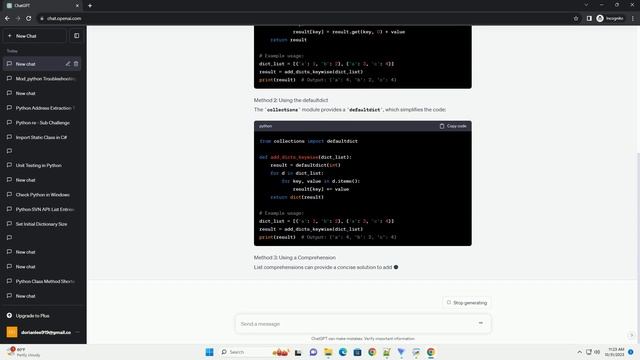Open File Explorer from the taskbar
640x360 pixels.
328,352
